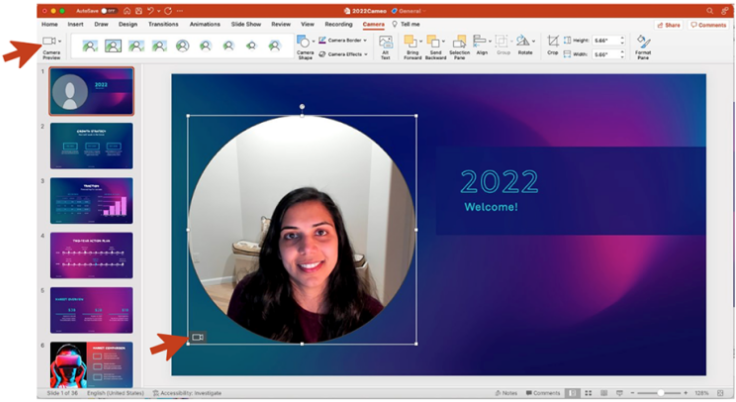This screenshot has width=736, height=402.
Task: Switch to Reading view in status bar
Action: pyautogui.click(x=604, y=393)
